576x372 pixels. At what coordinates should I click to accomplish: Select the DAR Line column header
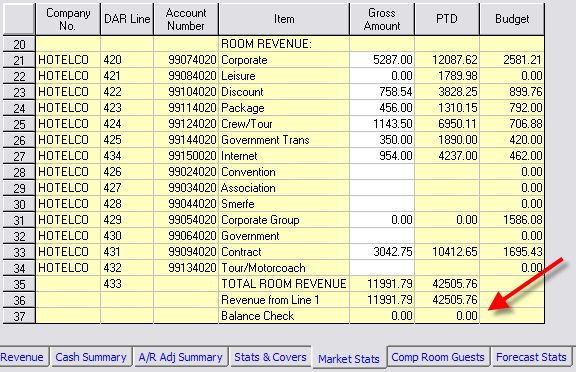coord(127,19)
